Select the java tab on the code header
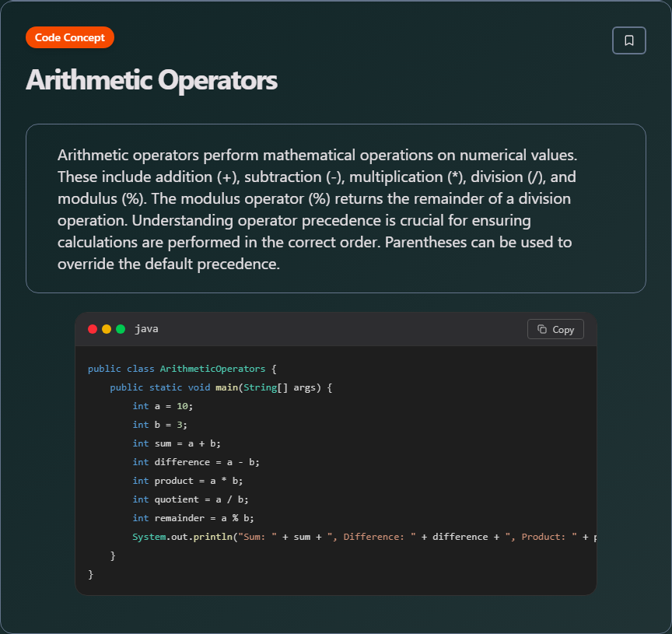Image resolution: width=672 pixels, height=634 pixels. (146, 328)
